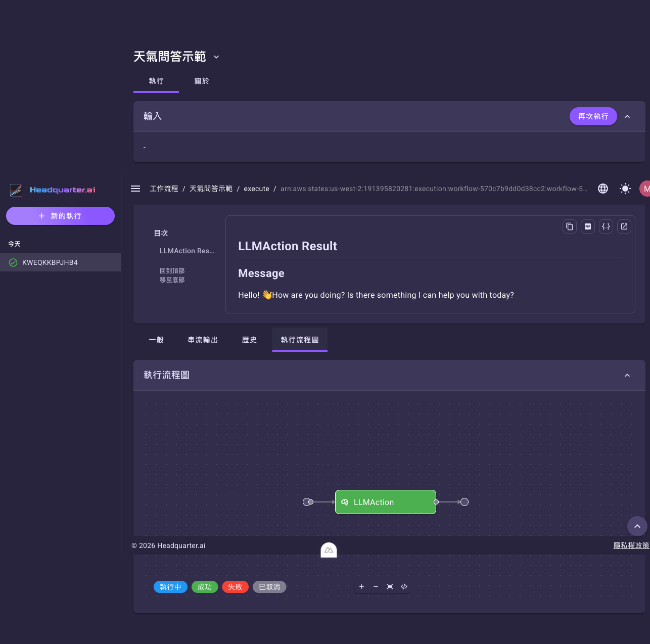Export the result as PDF

588,226
